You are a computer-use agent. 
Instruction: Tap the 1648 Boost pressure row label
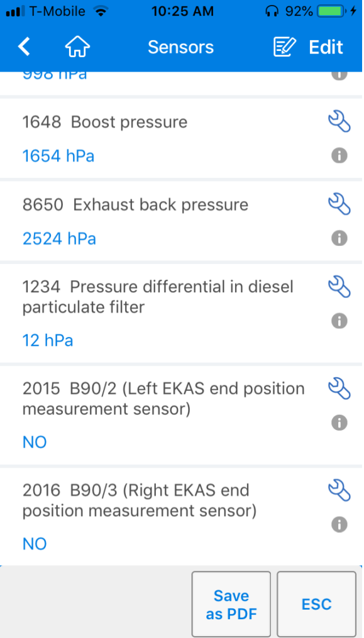pos(104,122)
